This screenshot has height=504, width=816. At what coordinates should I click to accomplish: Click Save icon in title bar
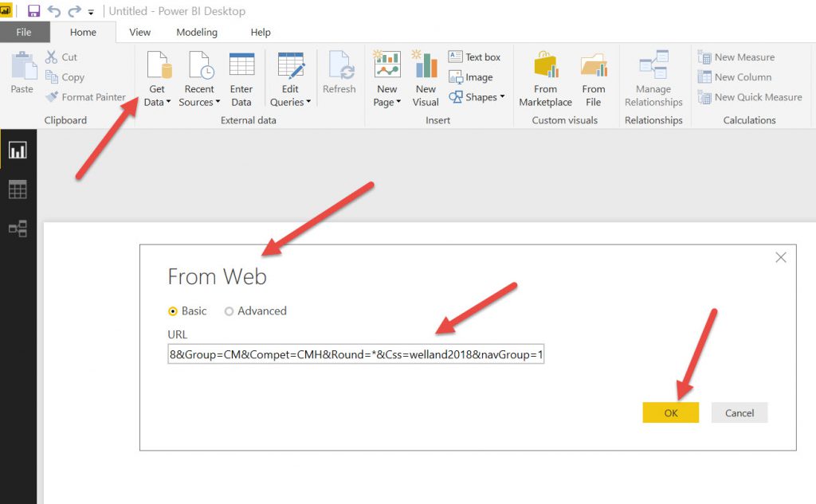[x=33, y=11]
